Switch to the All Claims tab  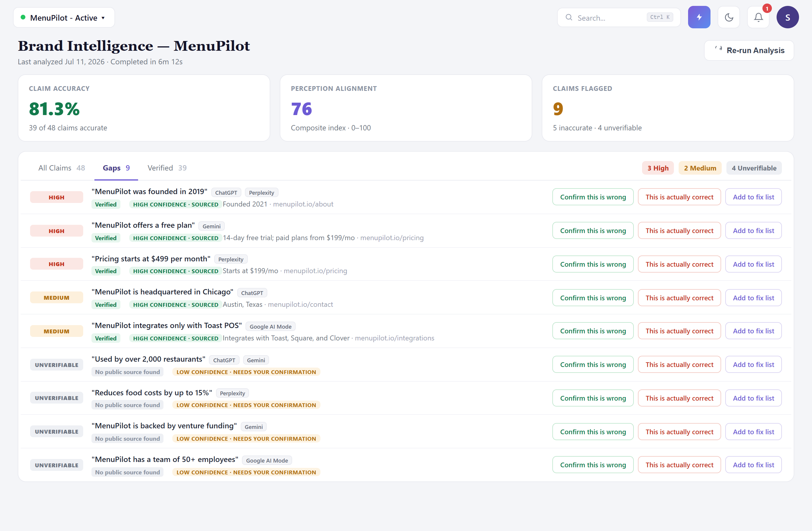point(61,168)
